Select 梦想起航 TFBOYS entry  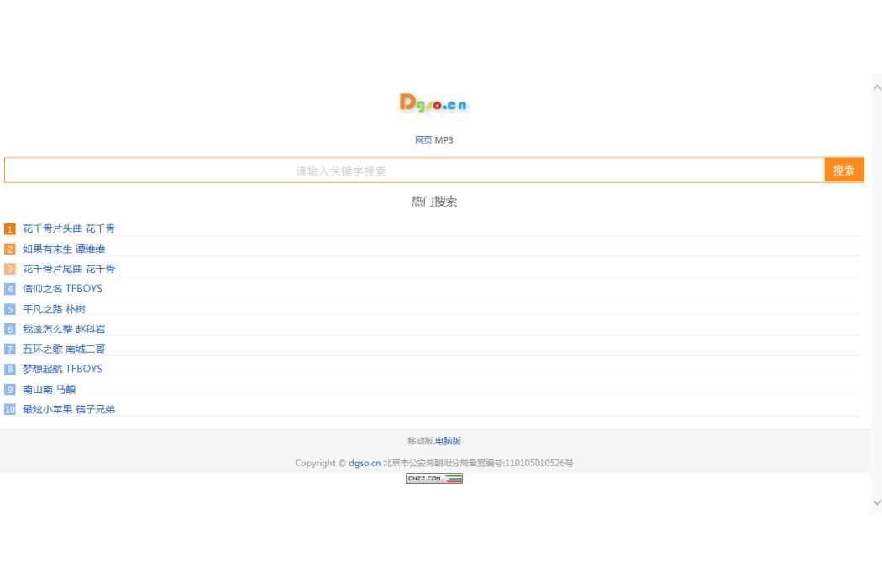tap(62, 369)
